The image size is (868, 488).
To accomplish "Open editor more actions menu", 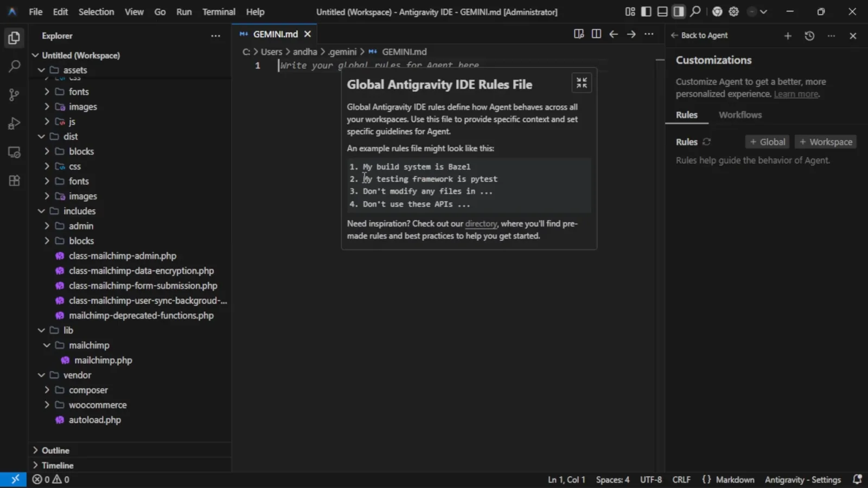I will (649, 34).
